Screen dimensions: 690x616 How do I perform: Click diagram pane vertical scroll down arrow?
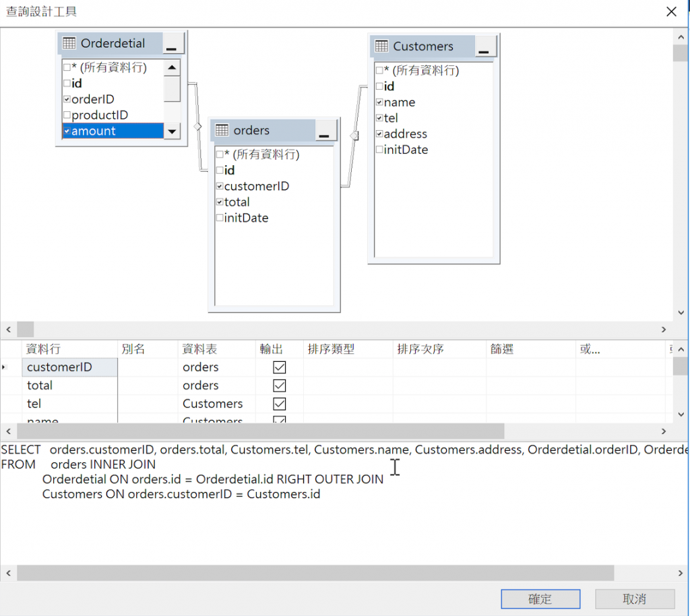pos(681,313)
